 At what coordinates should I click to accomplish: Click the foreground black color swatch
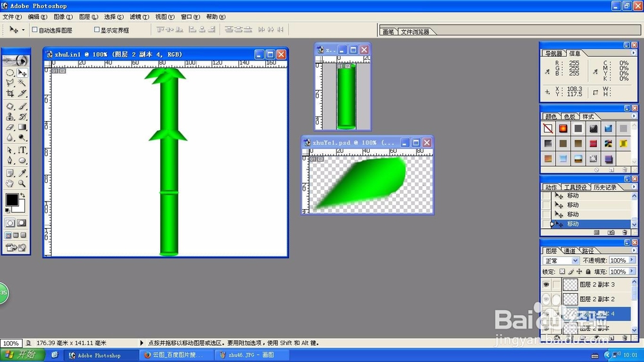(12, 200)
